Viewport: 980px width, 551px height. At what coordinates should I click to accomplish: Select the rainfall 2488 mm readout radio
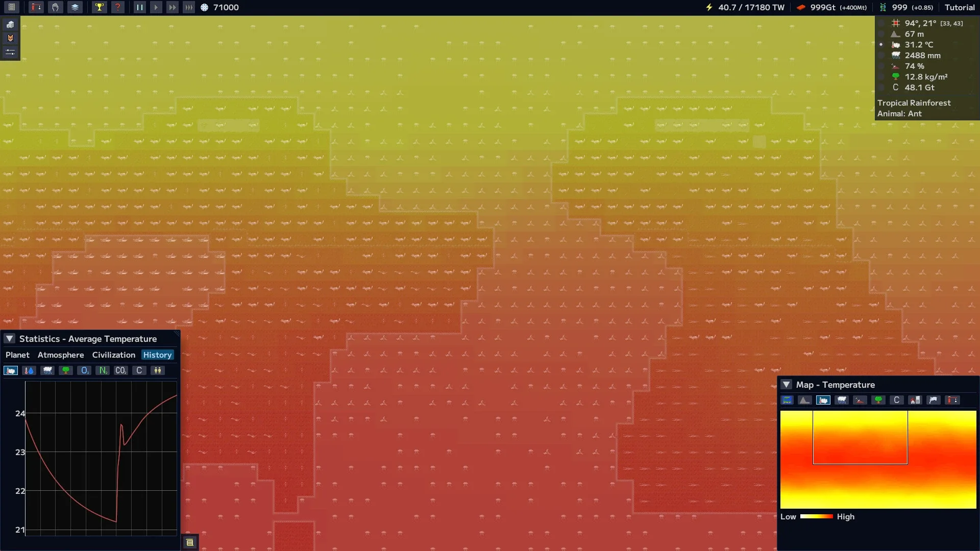pos(881,55)
